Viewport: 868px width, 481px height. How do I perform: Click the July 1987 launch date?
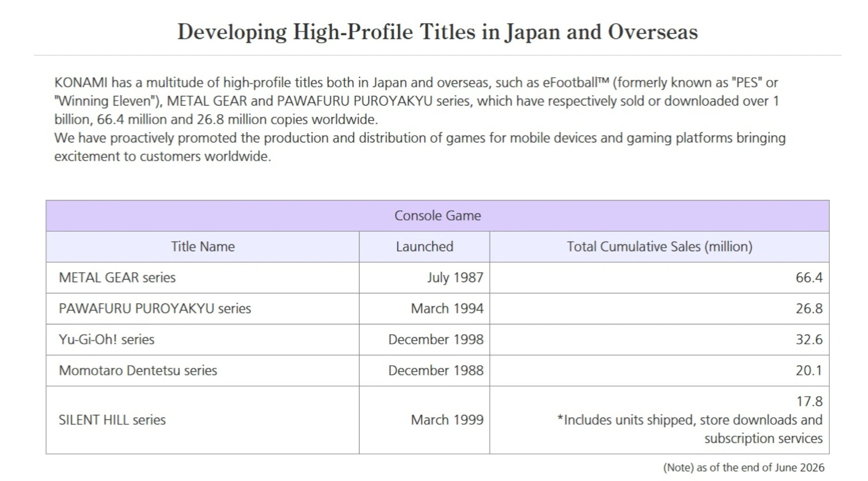(x=455, y=278)
